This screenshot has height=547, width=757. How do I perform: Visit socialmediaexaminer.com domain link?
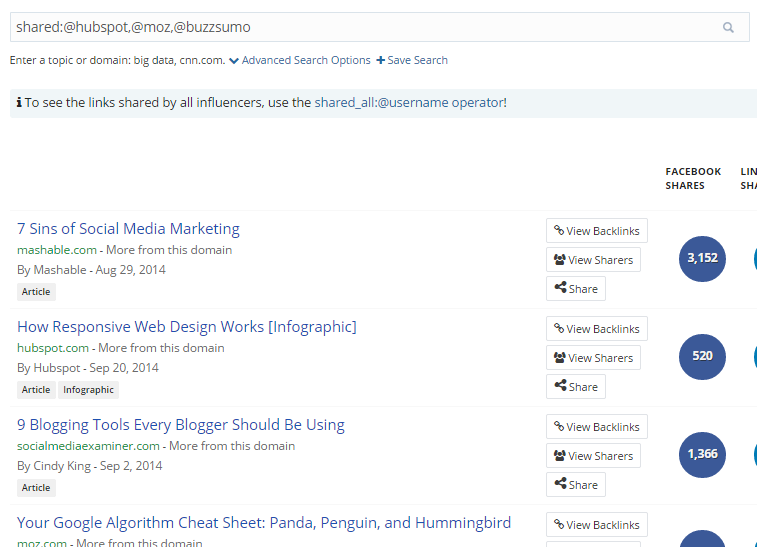(x=88, y=446)
